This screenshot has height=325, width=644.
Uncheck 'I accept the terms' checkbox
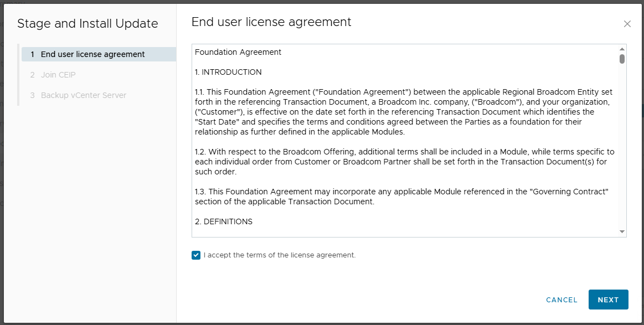196,255
